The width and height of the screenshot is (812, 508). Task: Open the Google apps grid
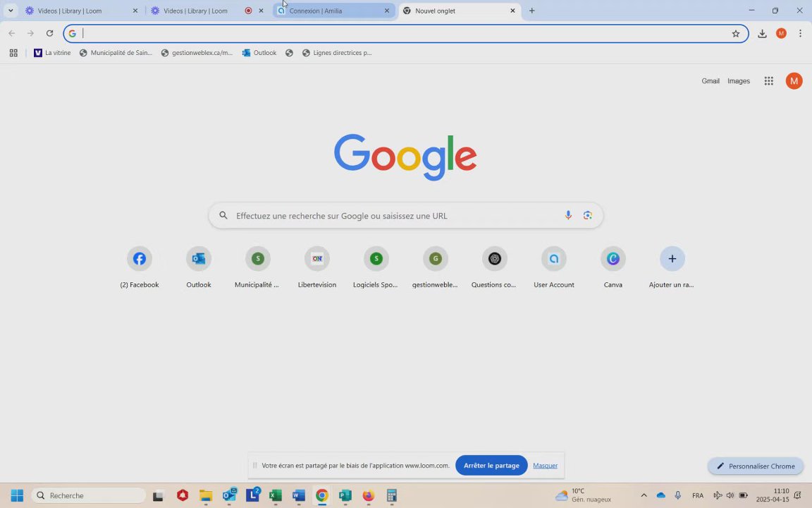pyautogui.click(x=768, y=81)
